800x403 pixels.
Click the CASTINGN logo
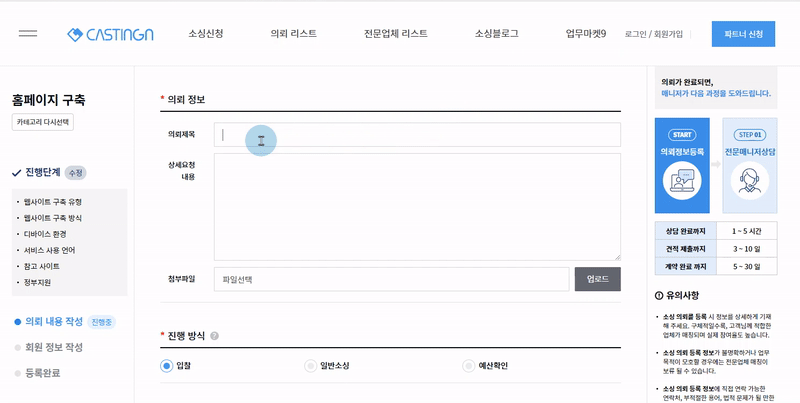pyautogui.click(x=110, y=34)
